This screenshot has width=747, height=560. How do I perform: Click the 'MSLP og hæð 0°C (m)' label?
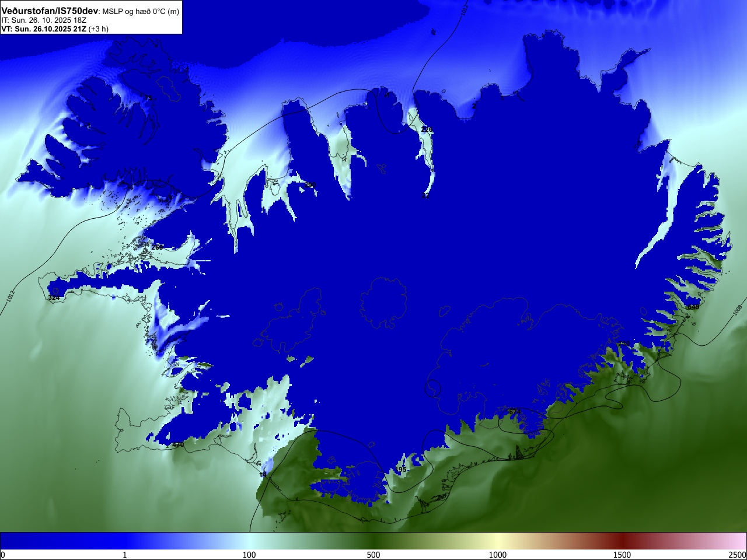(141, 12)
